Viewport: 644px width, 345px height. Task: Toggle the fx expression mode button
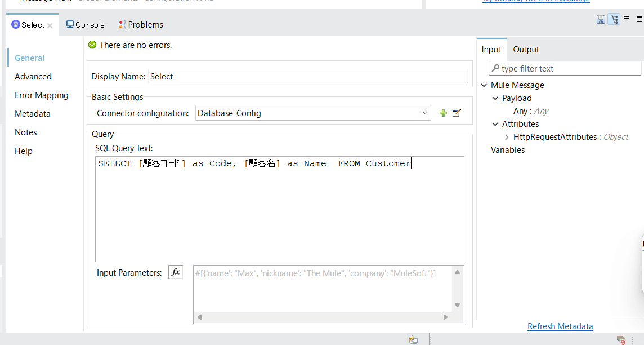176,272
